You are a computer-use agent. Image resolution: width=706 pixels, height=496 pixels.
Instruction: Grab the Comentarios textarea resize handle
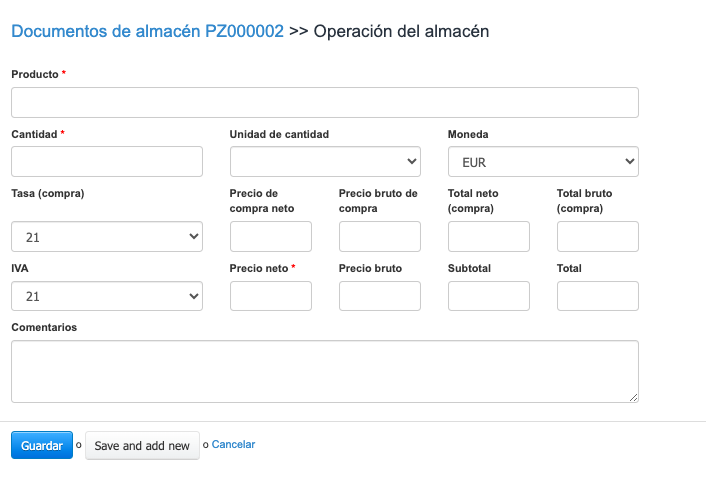[x=634, y=398]
